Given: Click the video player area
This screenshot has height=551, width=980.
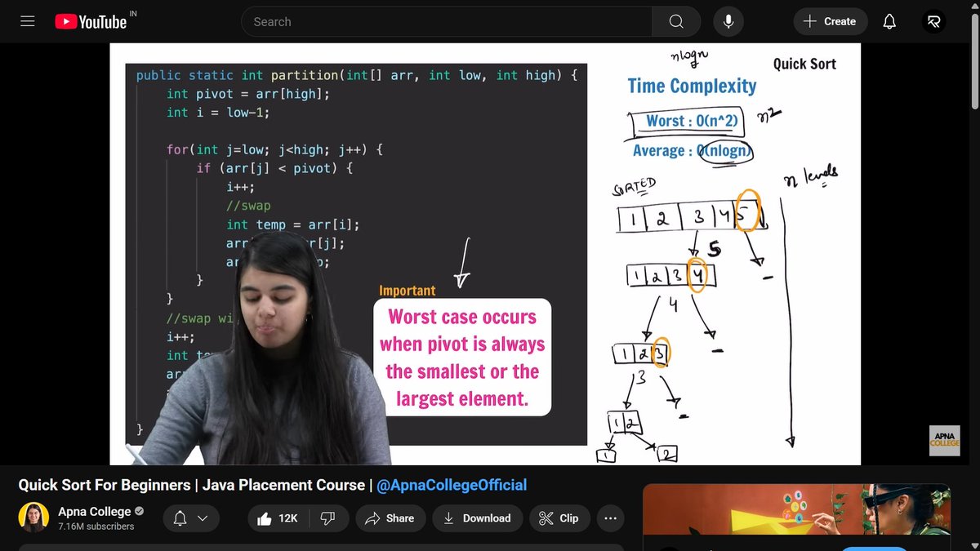Looking at the screenshot, I should 485,254.
